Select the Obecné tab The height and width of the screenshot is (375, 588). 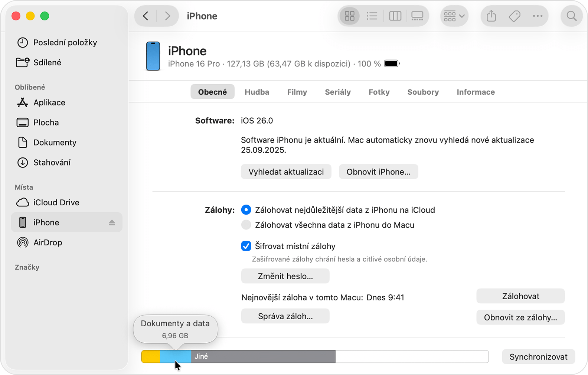[x=212, y=92]
